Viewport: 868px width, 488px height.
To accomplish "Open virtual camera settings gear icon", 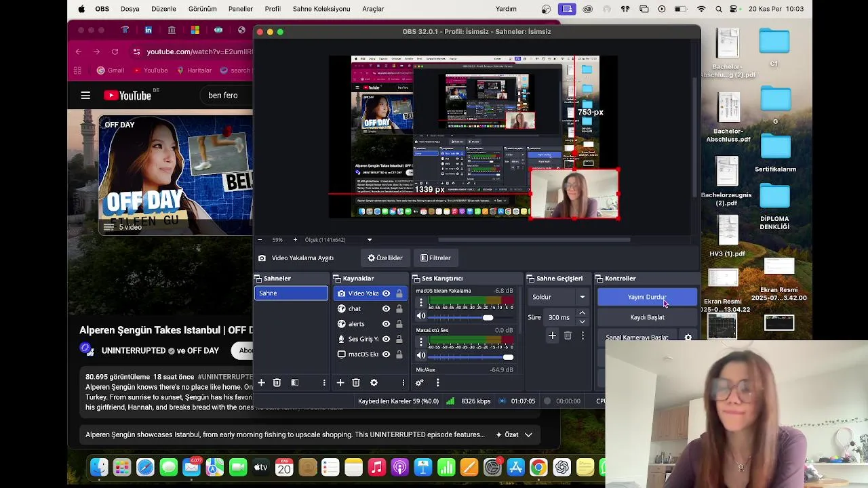I will click(688, 338).
